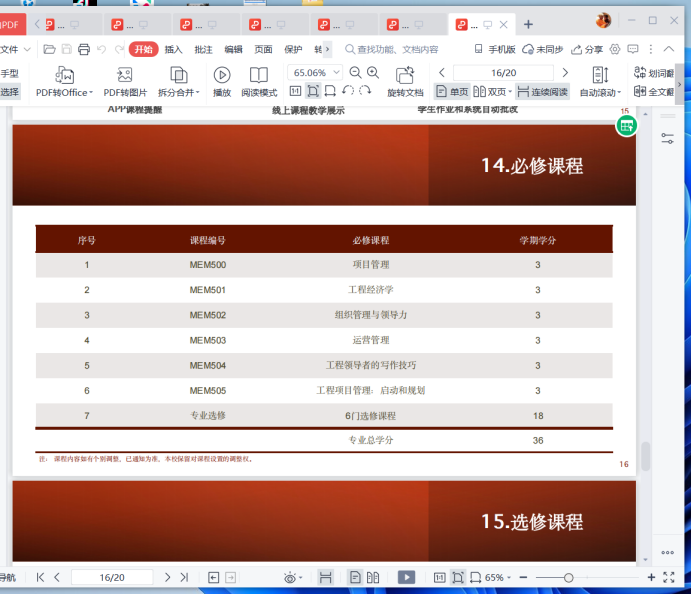This screenshot has height=594, width=692.
Task: Go to last page in status bar
Action: coord(184,577)
